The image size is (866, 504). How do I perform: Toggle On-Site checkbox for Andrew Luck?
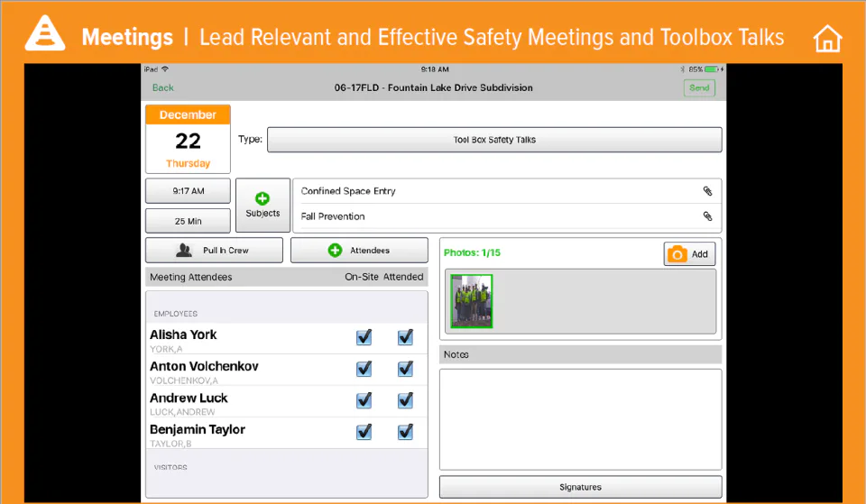[364, 400]
